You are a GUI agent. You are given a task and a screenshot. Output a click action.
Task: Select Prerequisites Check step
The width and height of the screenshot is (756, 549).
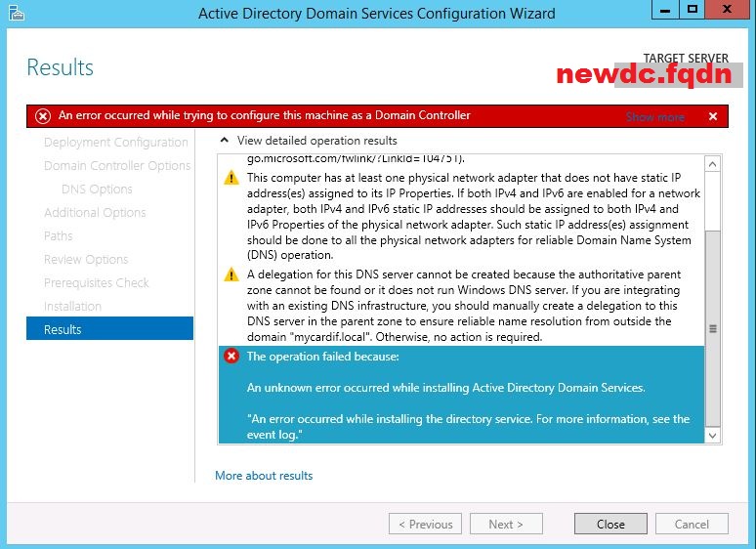[96, 282]
